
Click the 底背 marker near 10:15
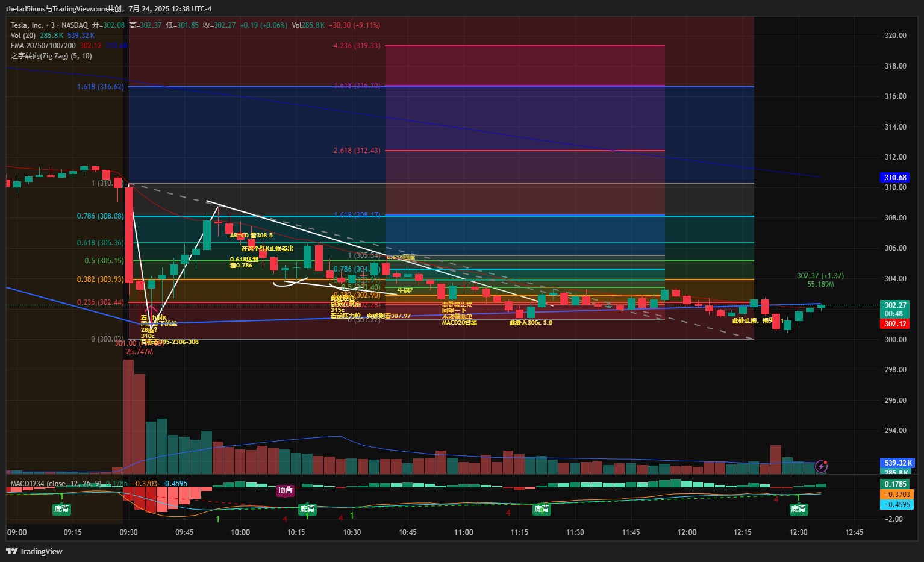click(307, 509)
